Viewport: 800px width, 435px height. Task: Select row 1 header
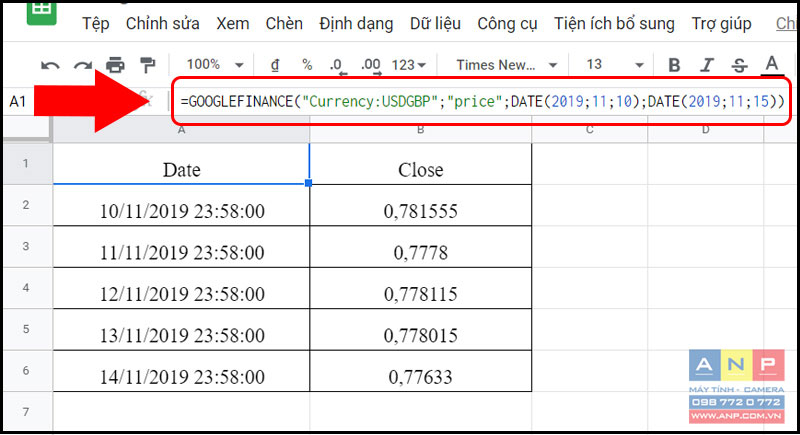pyautogui.click(x=26, y=164)
